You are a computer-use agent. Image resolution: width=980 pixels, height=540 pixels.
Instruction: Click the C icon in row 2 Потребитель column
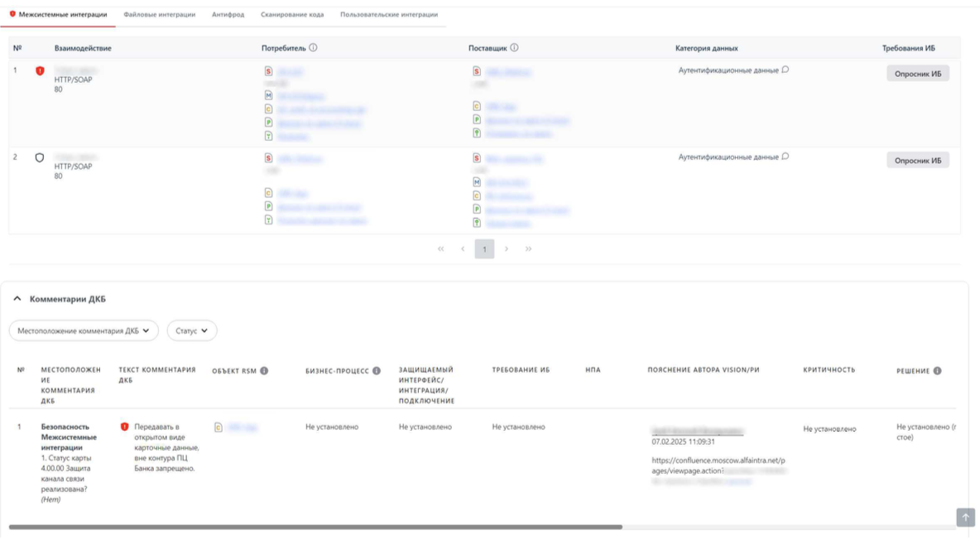point(268,193)
